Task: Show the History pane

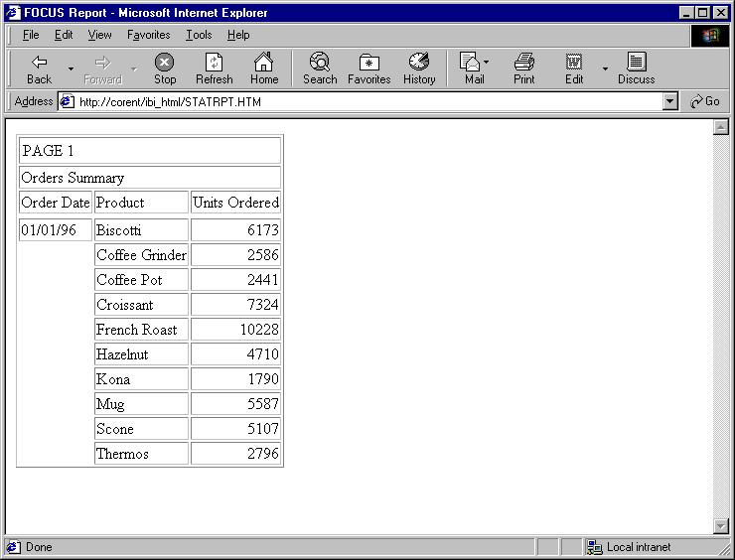Action: pyautogui.click(x=419, y=70)
